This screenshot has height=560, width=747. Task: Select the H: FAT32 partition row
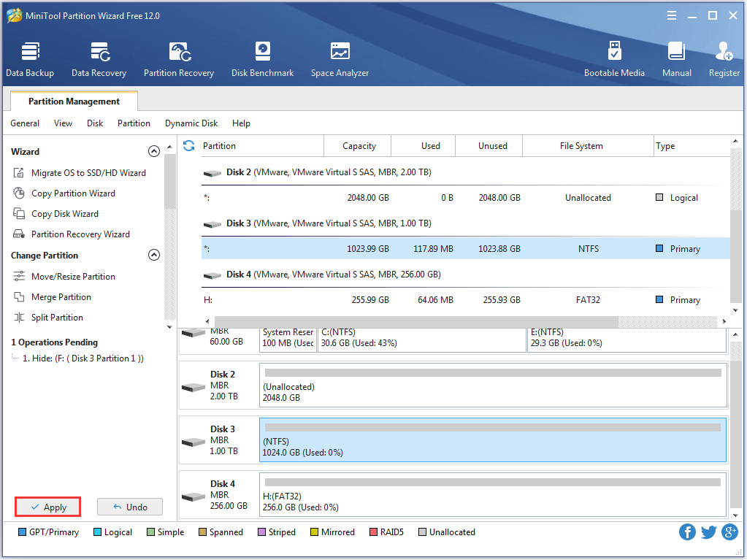point(465,300)
